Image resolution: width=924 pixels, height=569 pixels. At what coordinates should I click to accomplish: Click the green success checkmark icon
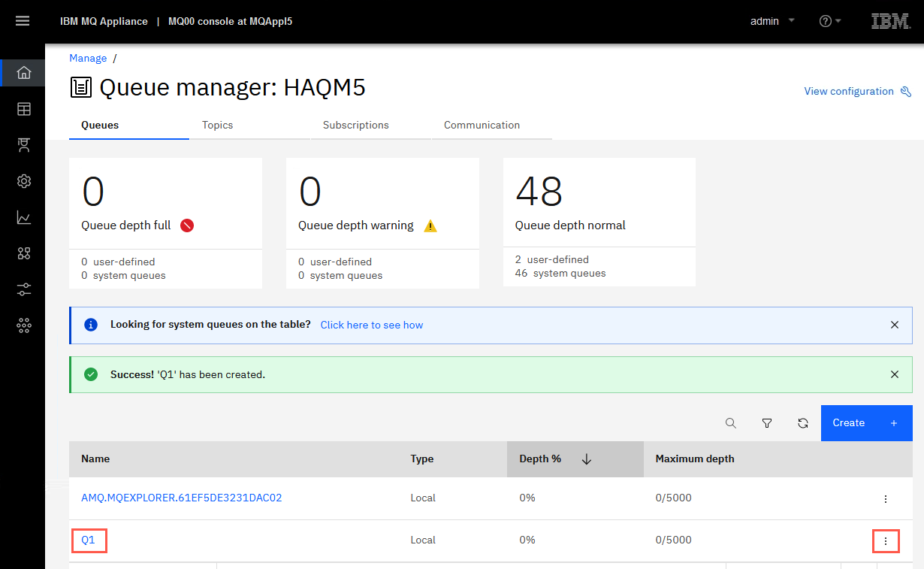pyautogui.click(x=91, y=374)
